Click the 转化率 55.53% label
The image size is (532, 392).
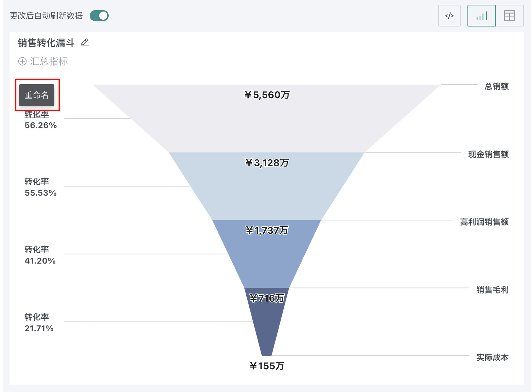[40, 187]
